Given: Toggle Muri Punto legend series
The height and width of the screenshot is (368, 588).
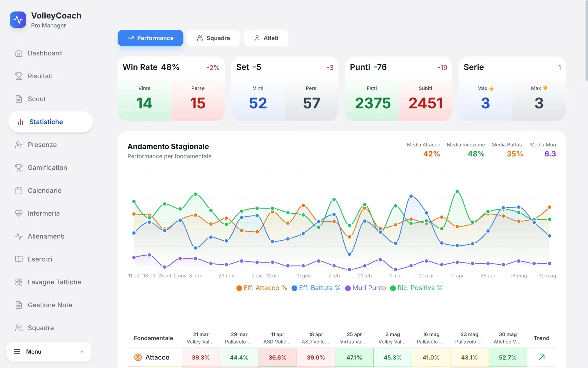Looking at the screenshot, I should point(365,288).
